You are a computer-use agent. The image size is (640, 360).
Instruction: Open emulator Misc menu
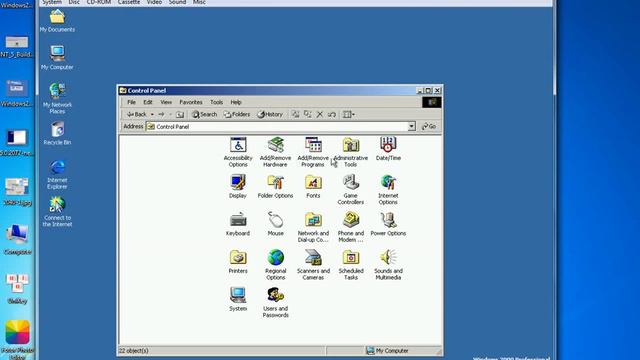point(199,2)
